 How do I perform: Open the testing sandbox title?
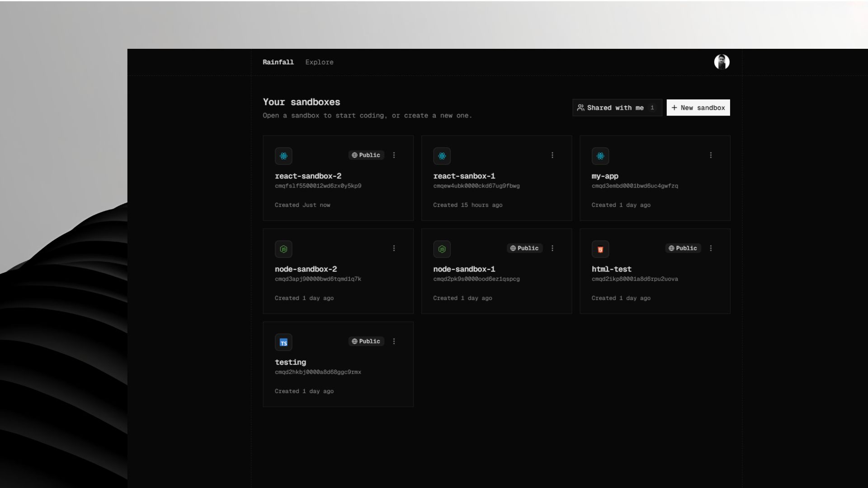pyautogui.click(x=290, y=362)
